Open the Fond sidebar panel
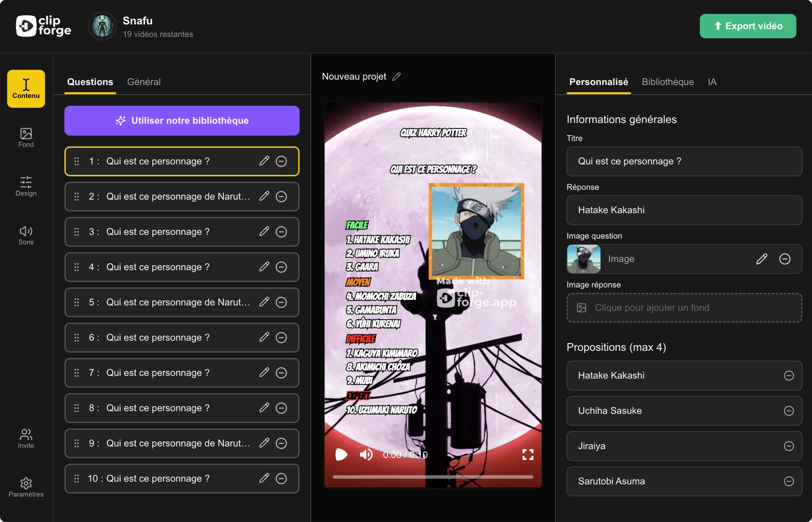This screenshot has width=812, height=522. (26, 137)
